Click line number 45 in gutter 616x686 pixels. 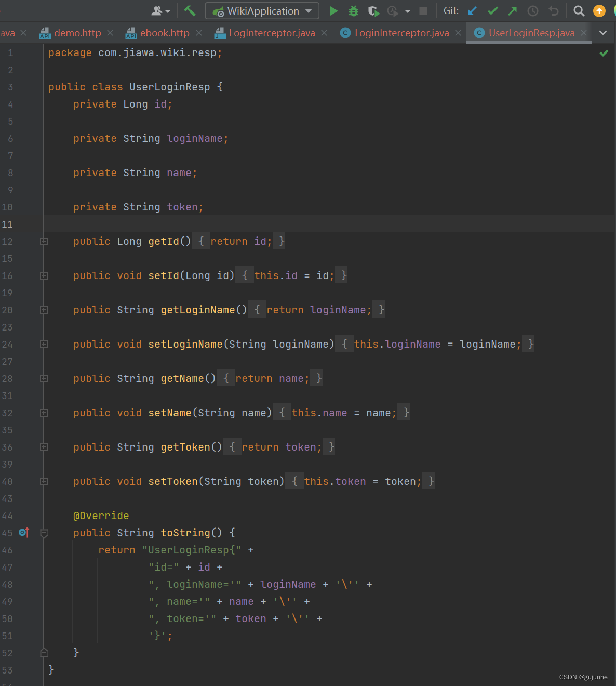(7, 533)
